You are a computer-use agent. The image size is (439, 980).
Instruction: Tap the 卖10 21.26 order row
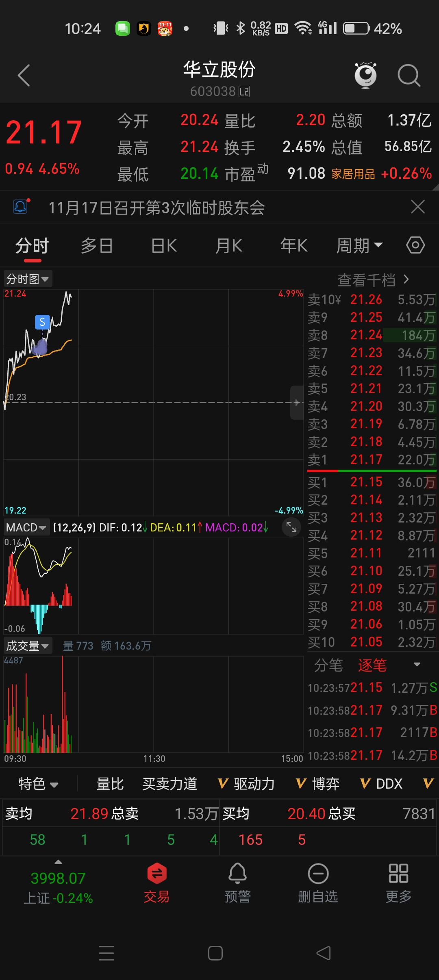point(372,299)
